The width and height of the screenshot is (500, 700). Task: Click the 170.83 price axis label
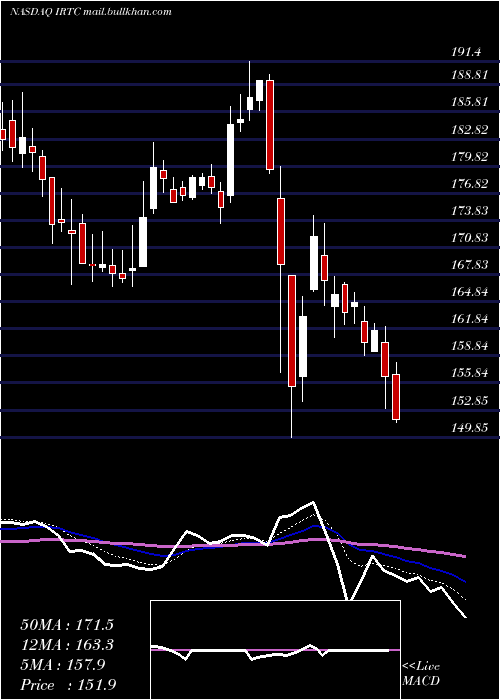[469, 238]
